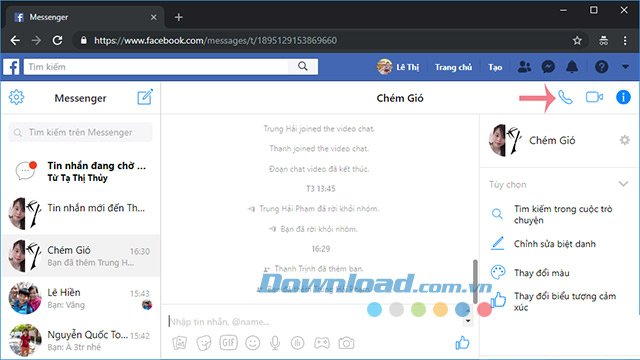Pick the red-pink color circle
640x360 pixels.
pos(484,309)
